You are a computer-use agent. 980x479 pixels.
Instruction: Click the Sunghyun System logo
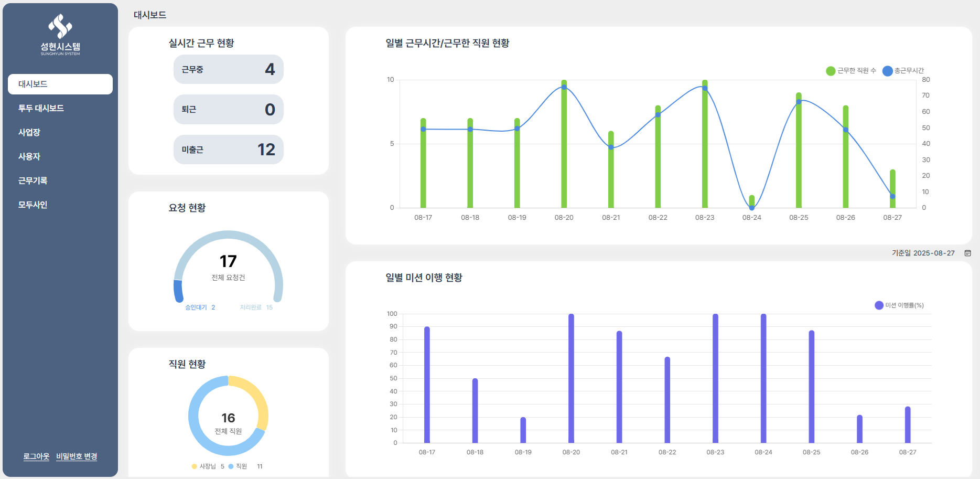pyautogui.click(x=60, y=35)
